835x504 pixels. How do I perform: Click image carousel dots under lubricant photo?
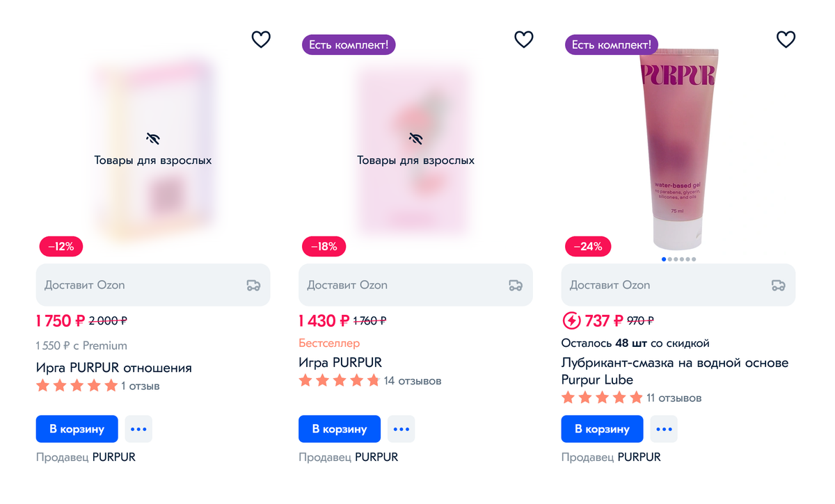click(x=678, y=259)
